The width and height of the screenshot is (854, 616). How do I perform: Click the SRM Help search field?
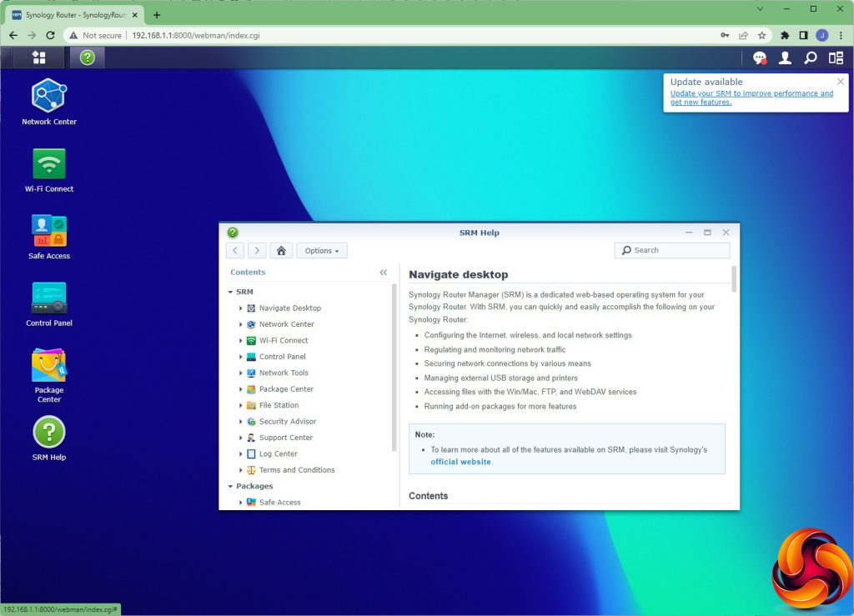[x=672, y=250]
